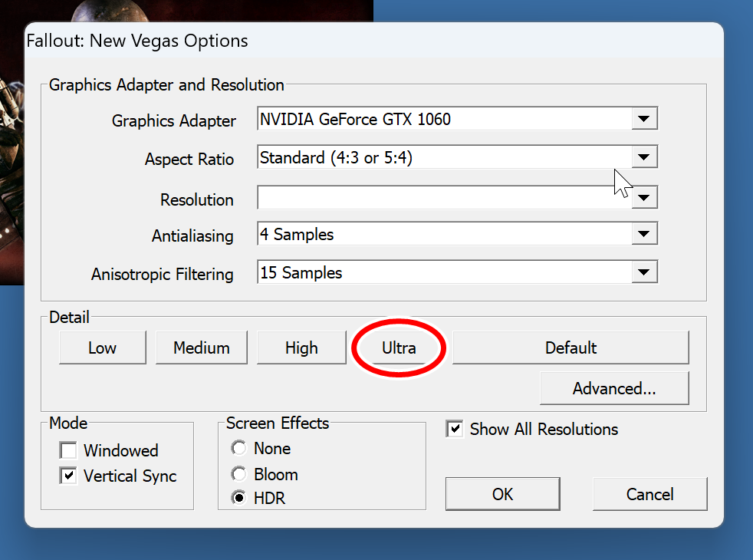The height and width of the screenshot is (560, 753).
Task: Open the Anisotropic Filtering dropdown
Action: point(643,272)
